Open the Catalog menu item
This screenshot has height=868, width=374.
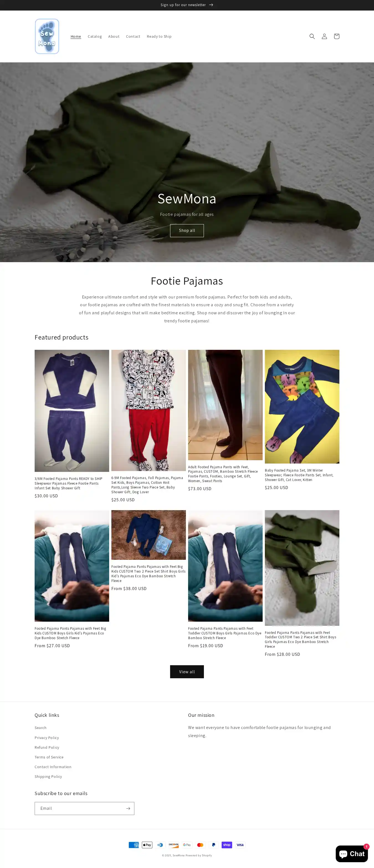point(94,36)
